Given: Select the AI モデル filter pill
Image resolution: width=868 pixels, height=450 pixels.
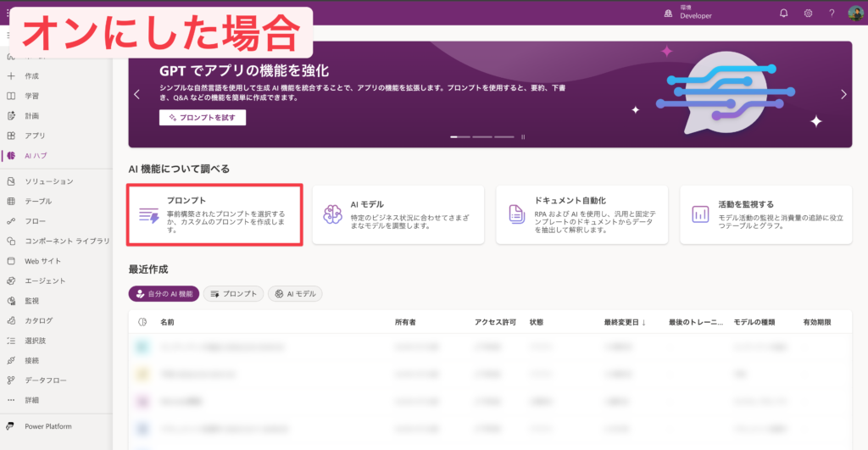Looking at the screenshot, I should [295, 293].
